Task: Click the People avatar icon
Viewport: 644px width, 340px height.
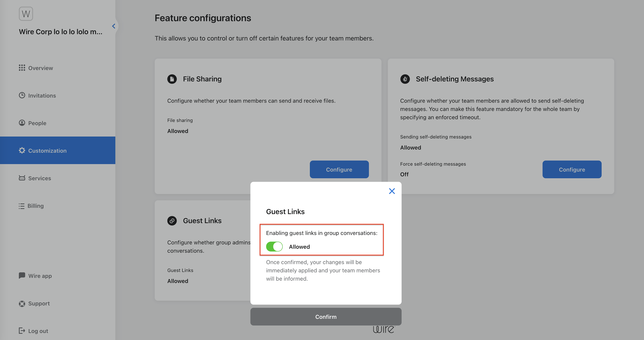Action: [x=22, y=123]
